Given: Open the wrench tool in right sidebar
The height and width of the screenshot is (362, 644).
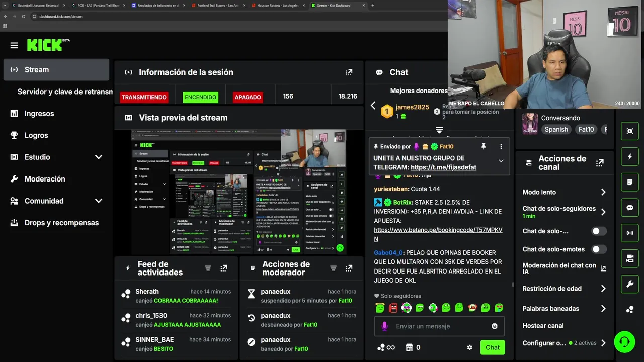Looking at the screenshot, I should click(630, 284).
